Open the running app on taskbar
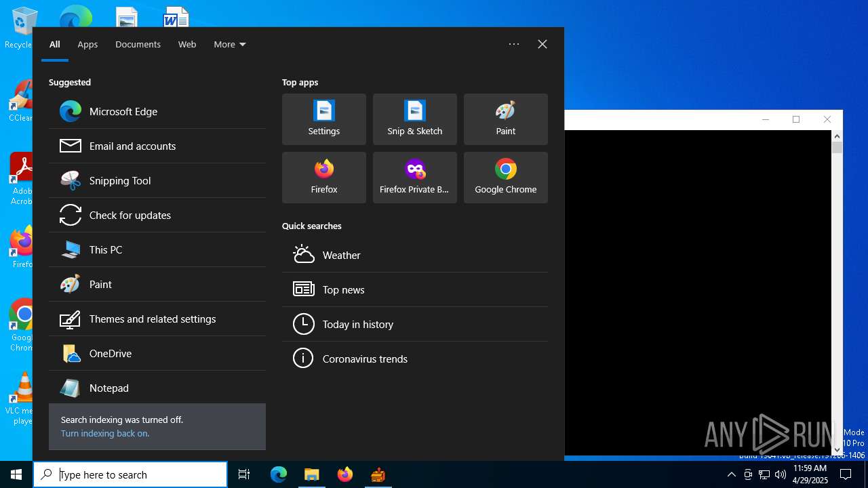Viewport: 868px width, 488px height. [378, 474]
